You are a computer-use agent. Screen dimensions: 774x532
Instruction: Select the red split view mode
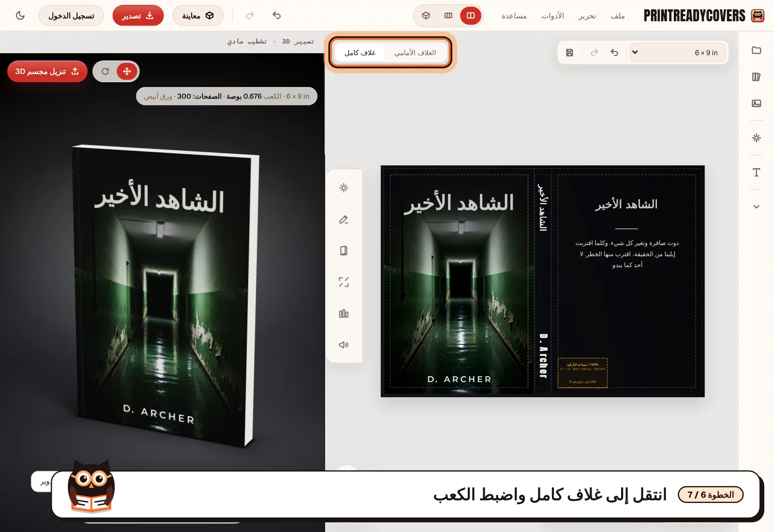(471, 15)
